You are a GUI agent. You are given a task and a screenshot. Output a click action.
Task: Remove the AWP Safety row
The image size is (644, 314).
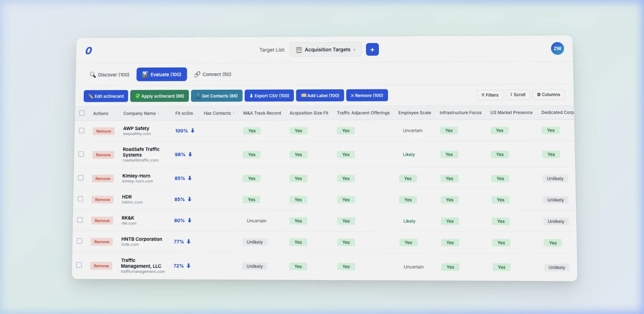(104, 131)
